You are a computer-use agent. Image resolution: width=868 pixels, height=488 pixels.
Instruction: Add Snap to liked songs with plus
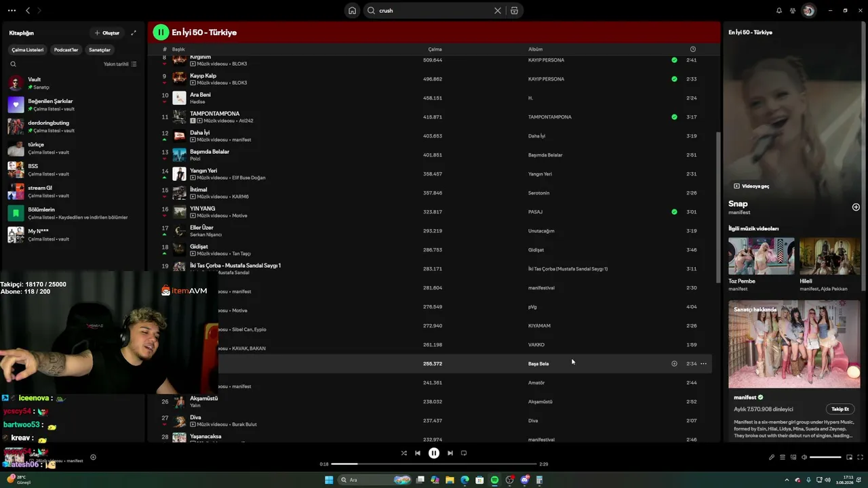856,207
